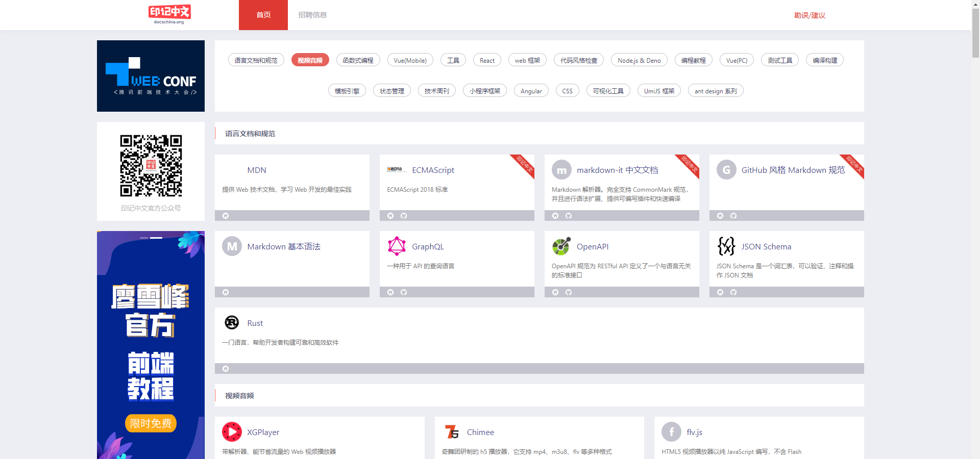Select the CSS category tag
Viewport: 980px width, 459px height.
[567, 91]
